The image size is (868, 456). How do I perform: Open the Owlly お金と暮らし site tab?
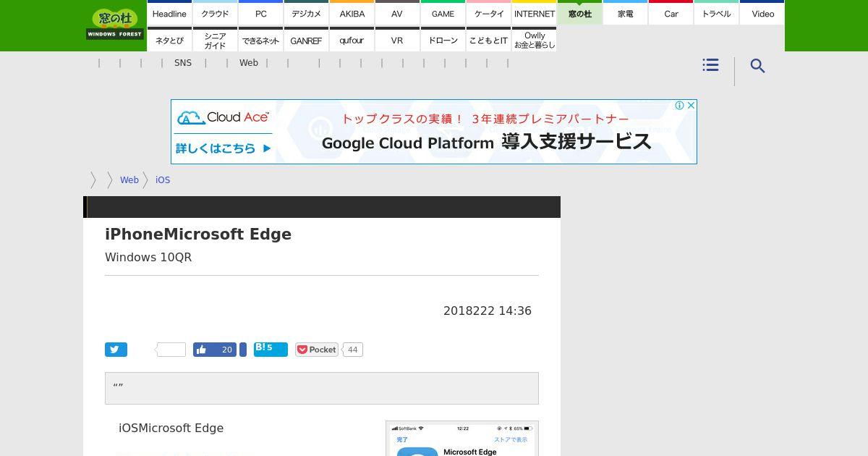click(534, 40)
